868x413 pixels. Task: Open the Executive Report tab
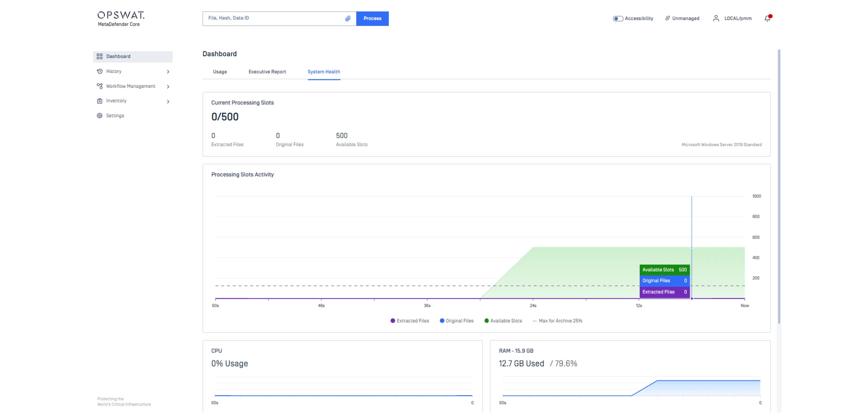pos(267,72)
